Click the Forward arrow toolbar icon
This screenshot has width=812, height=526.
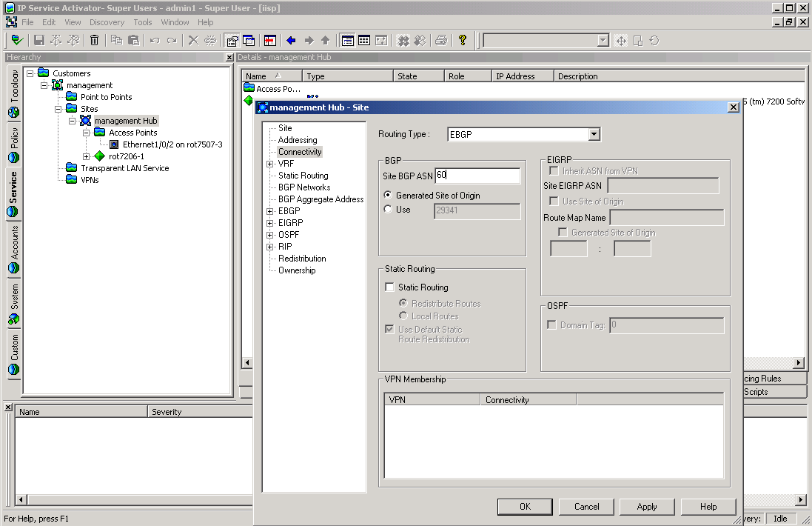[x=309, y=41]
